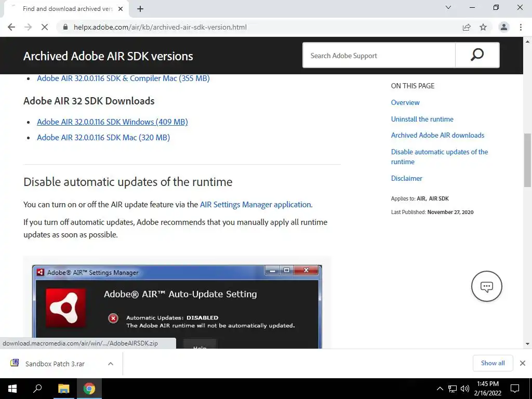Click Disable automatic updates of the runtime heading
The width and height of the screenshot is (532, 399).
pyautogui.click(x=128, y=182)
